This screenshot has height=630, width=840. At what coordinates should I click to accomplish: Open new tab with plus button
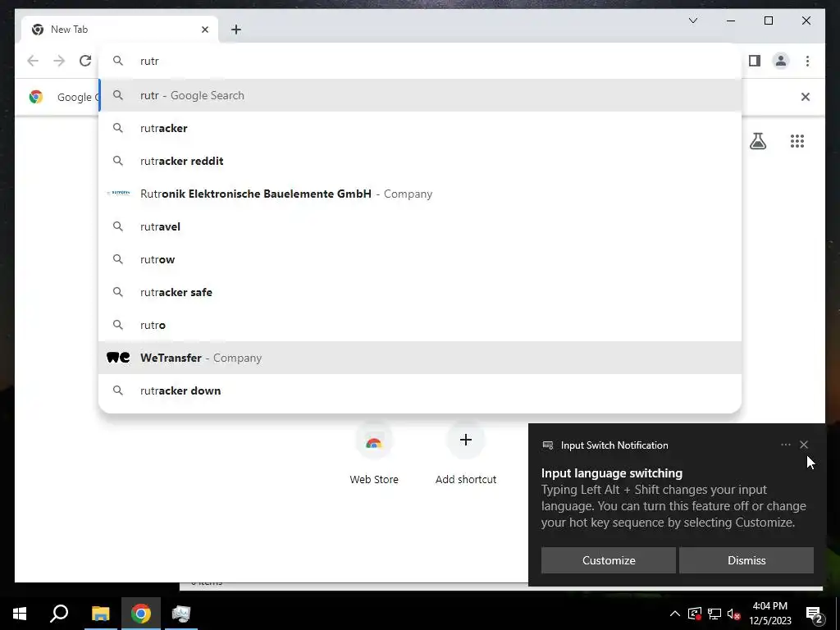point(236,30)
